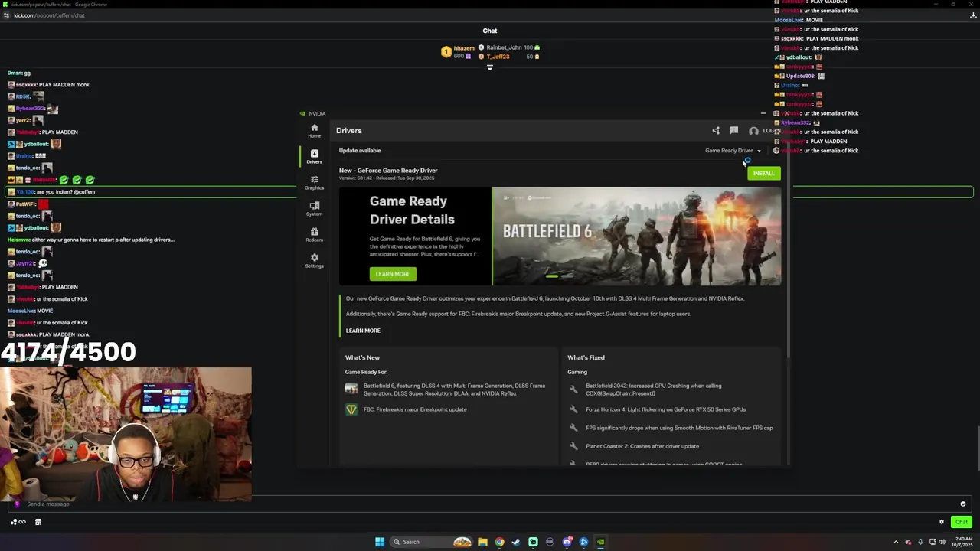Open Settings in the NVIDIA sidebar
The height and width of the screenshot is (551, 980).
pyautogui.click(x=314, y=260)
